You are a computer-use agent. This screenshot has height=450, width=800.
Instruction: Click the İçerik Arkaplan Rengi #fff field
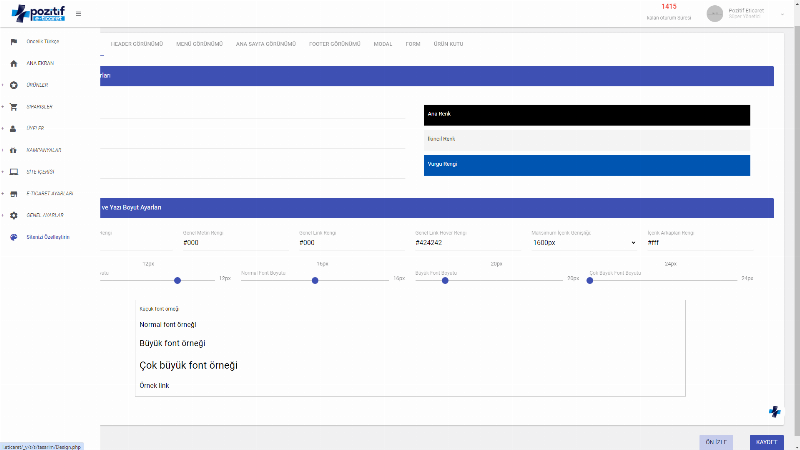[701, 243]
